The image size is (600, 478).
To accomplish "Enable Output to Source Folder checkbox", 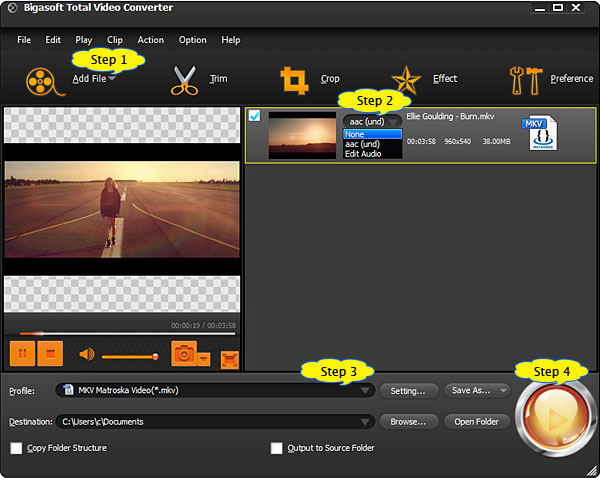I will [x=276, y=448].
